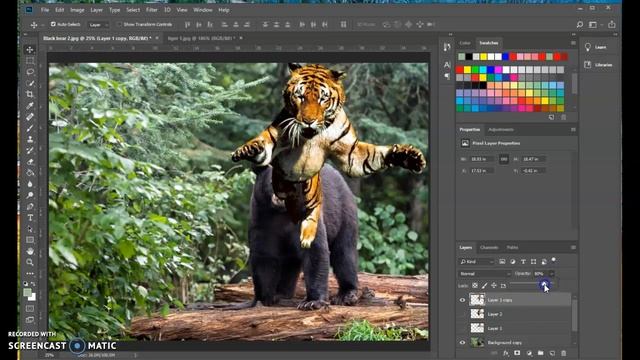This screenshot has width=640, height=360.
Task: Open the Opacity slider dropdown arrow
Action: [x=552, y=274]
